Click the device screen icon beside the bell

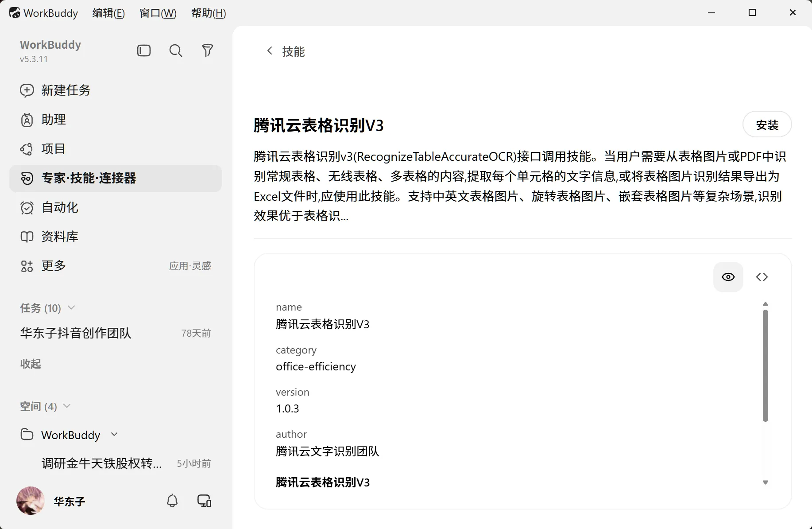pyautogui.click(x=204, y=501)
